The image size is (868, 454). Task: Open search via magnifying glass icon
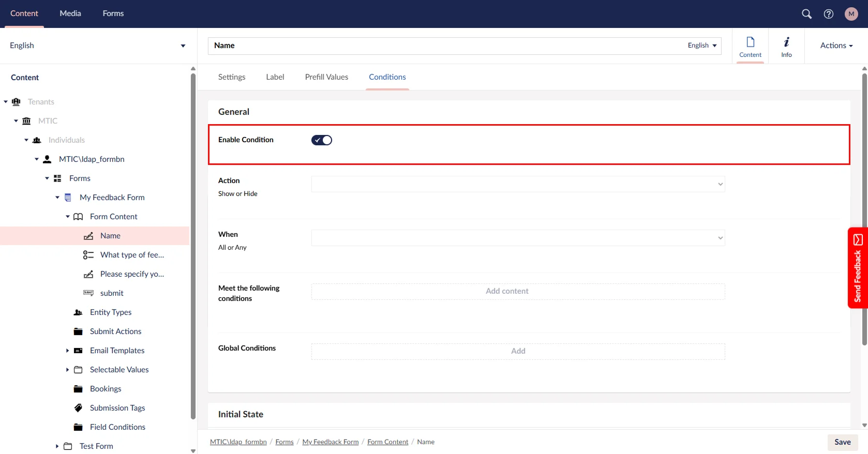(x=806, y=14)
